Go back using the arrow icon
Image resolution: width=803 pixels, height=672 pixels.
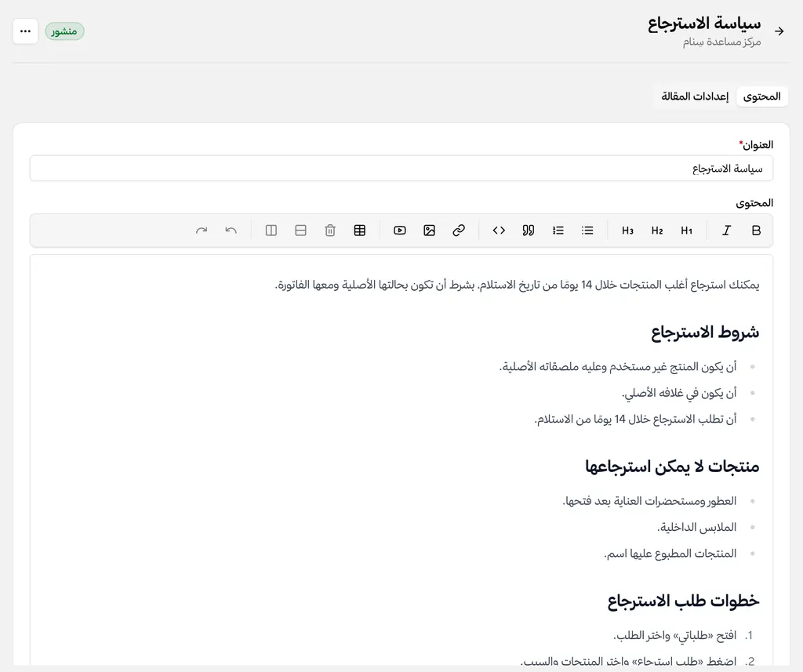(x=779, y=31)
